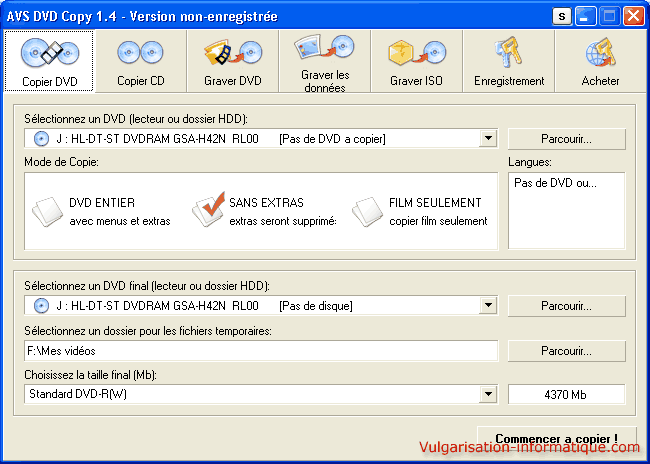Choose the SANS EXTRAS copy mode

coord(264,211)
